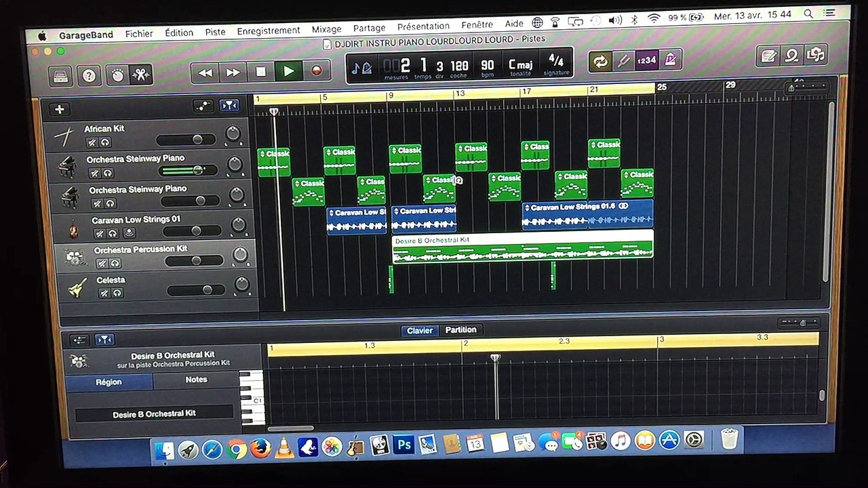Screen dimensions: 868x488
Task: Select the Caravan Low Strings 01.6 region
Action: click(x=588, y=214)
